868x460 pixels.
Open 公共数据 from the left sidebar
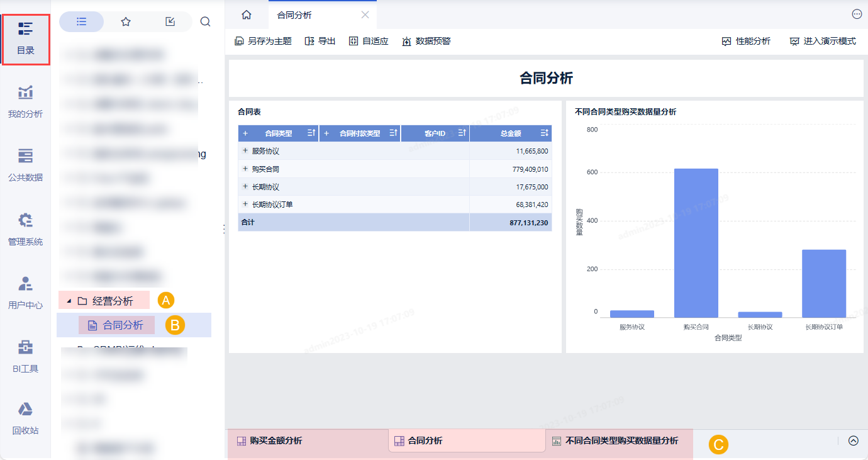pyautogui.click(x=25, y=165)
